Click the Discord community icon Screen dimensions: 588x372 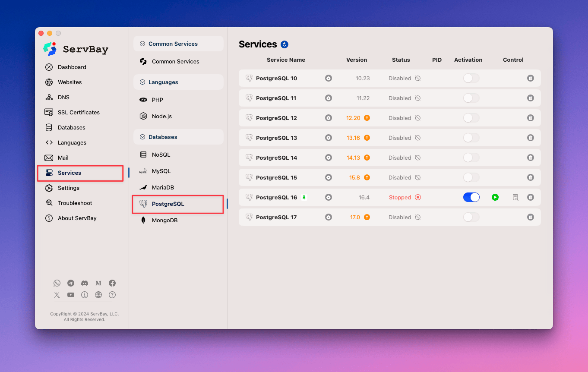tap(85, 283)
